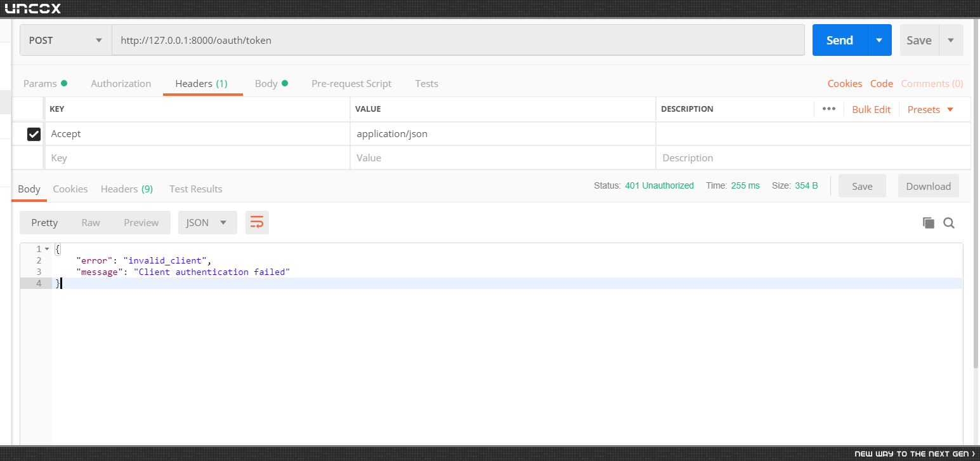Click the empty Key placeholder field
980x461 pixels.
(197, 157)
